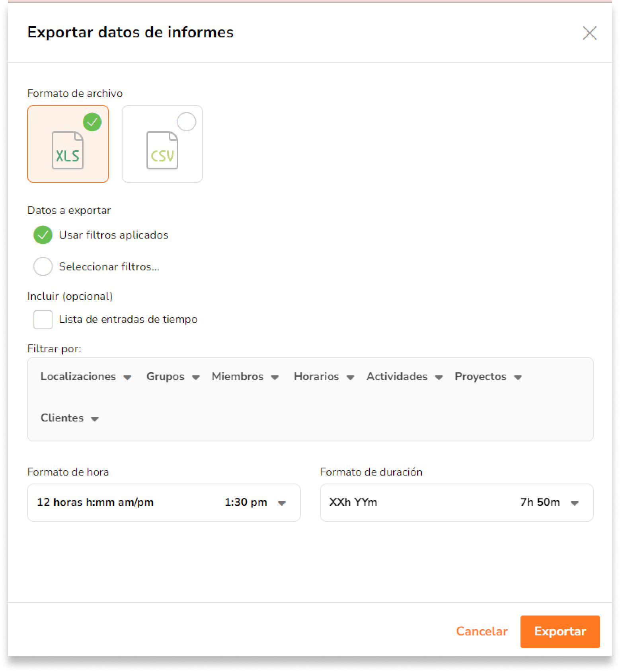Screen dimensions: 620x672
Task: Open the Miembros filter dropdown
Action: [245, 377]
